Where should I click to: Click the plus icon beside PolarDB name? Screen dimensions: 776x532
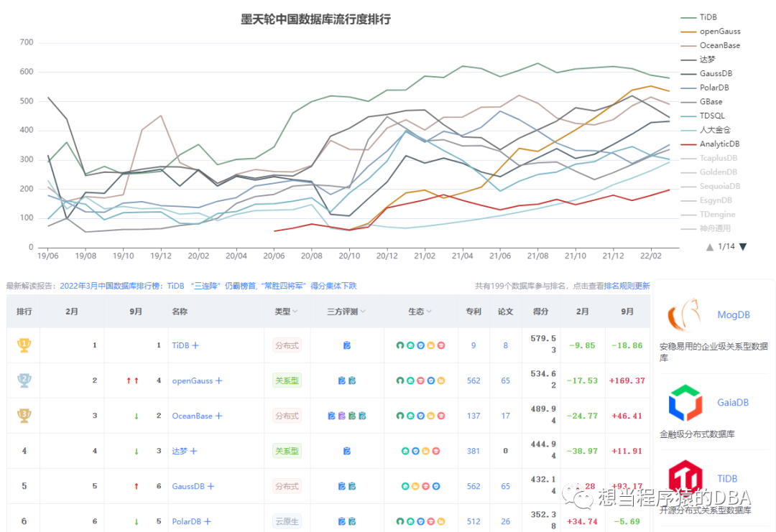tap(208, 521)
